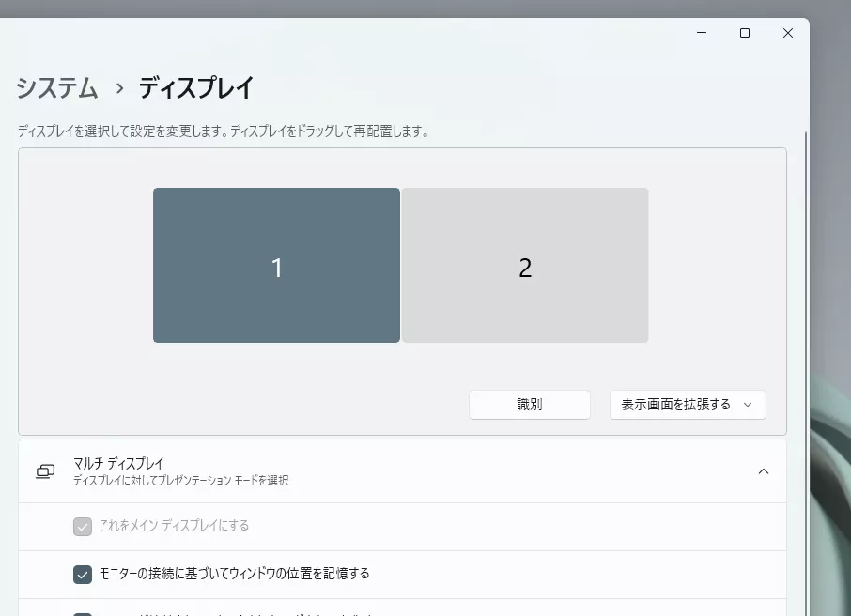Select display 2 monitor box
This screenshot has width=851, height=616.
(x=525, y=265)
